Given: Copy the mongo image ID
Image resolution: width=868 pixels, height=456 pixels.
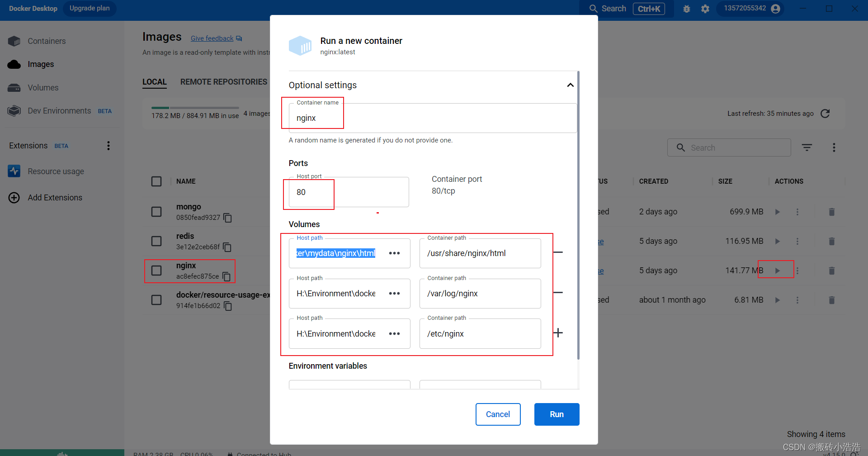Looking at the screenshot, I should point(228,218).
